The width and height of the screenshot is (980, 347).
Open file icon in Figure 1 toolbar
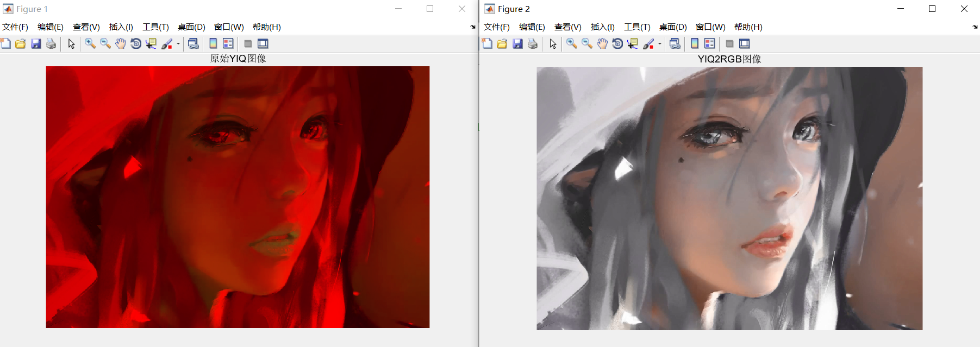(21, 44)
